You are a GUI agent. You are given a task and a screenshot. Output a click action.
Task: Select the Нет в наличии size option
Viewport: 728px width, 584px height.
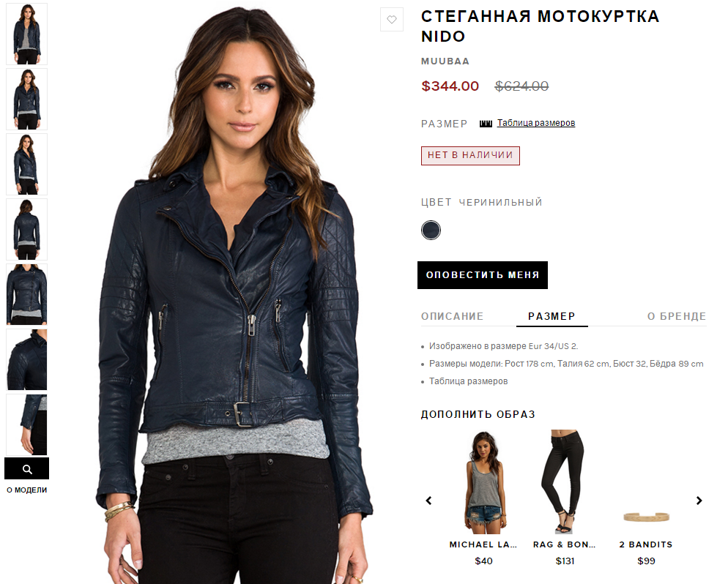point(470,156)
